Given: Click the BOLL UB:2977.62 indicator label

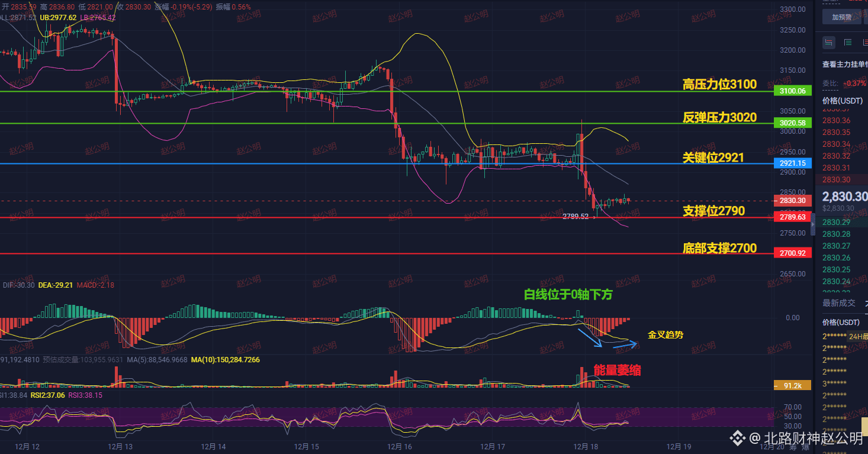Looking at the screenshot, I should (x=59, y=18).
